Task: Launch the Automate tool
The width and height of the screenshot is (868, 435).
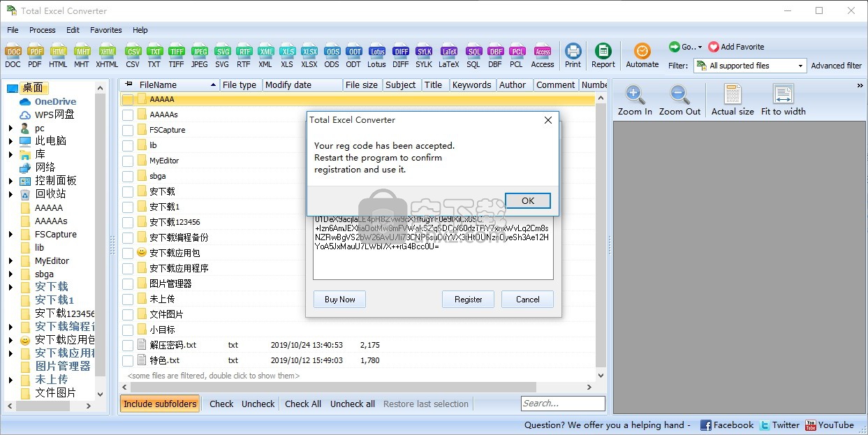Action: point(642,56)
